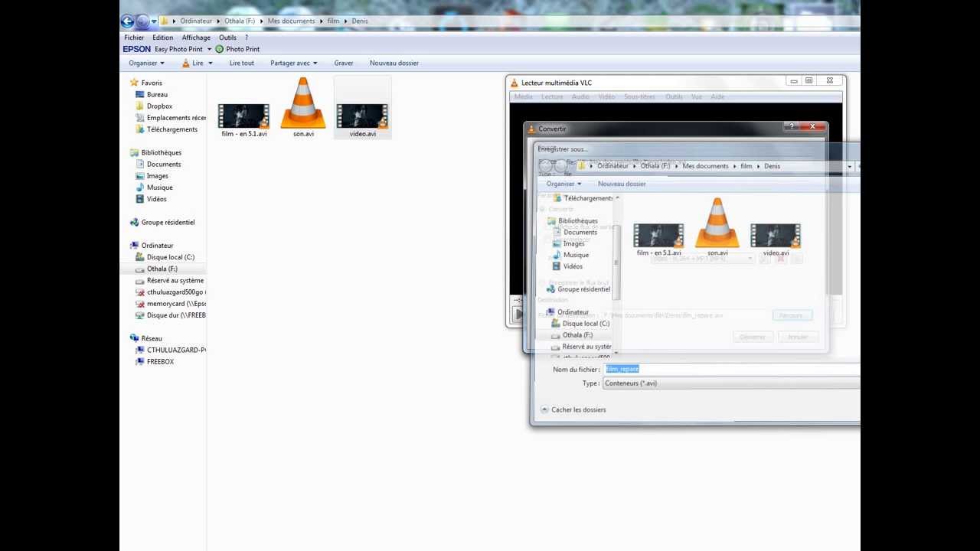This screenshot has height=551, width=980.
Task: Open Groupe résidentiel in Explorer sidebar
Action: tap(162, 222)
